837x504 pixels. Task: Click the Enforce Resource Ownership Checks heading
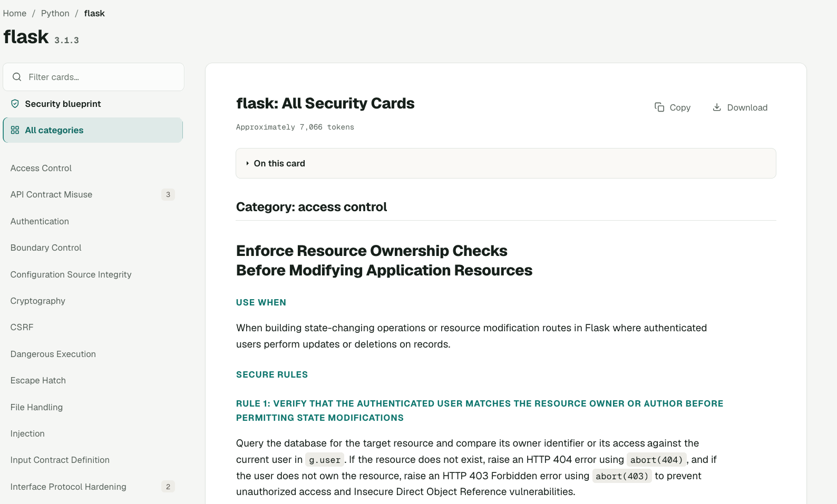click(x=384, y=260)
